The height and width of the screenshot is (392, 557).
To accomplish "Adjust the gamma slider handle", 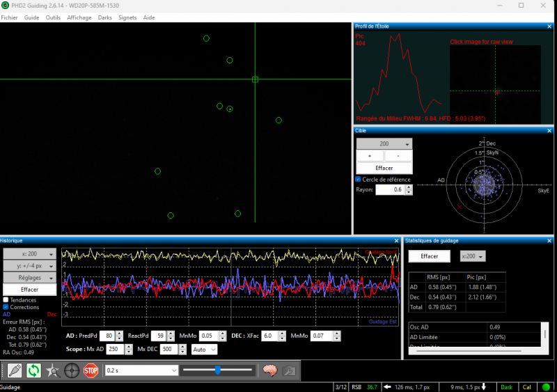I will point(218,370).
